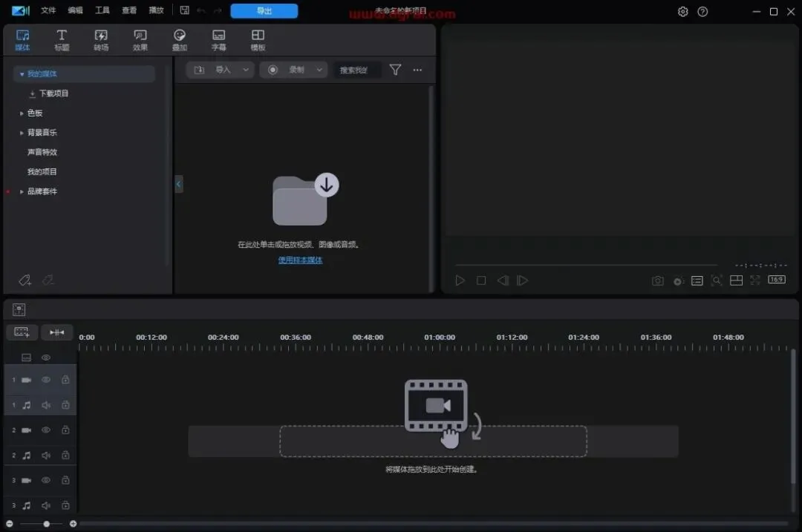Select 我的项目 (My Projects) in the tree

(42, 171)
